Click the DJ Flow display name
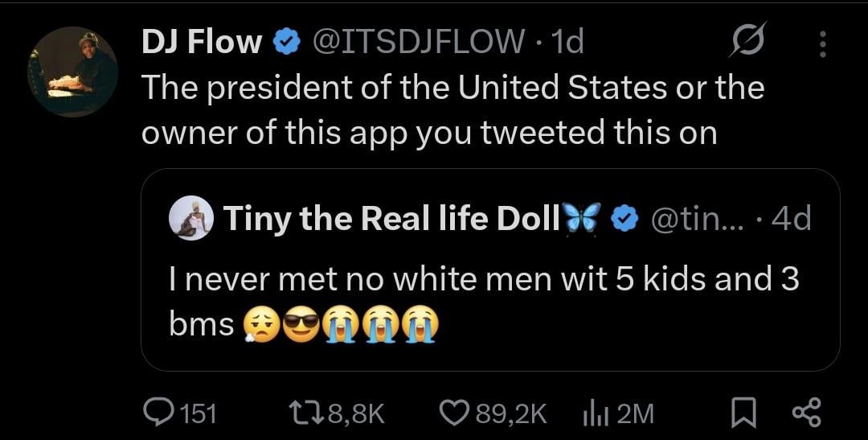The height and width of the screenshot is (440, 868). click(202, 43)
